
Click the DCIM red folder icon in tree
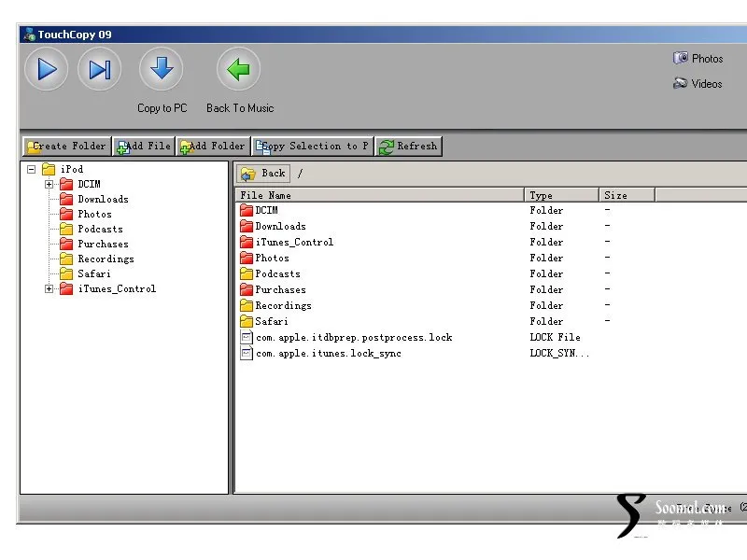point(66,184)
